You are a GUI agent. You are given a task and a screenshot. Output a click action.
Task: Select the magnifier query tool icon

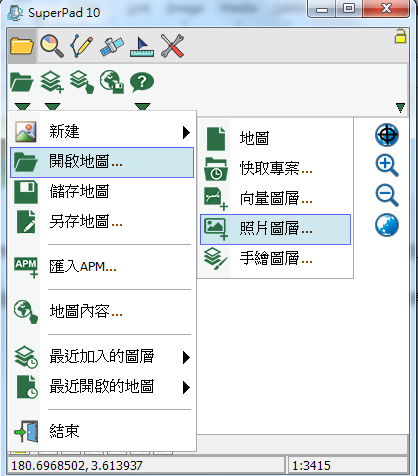pos(52,46)
